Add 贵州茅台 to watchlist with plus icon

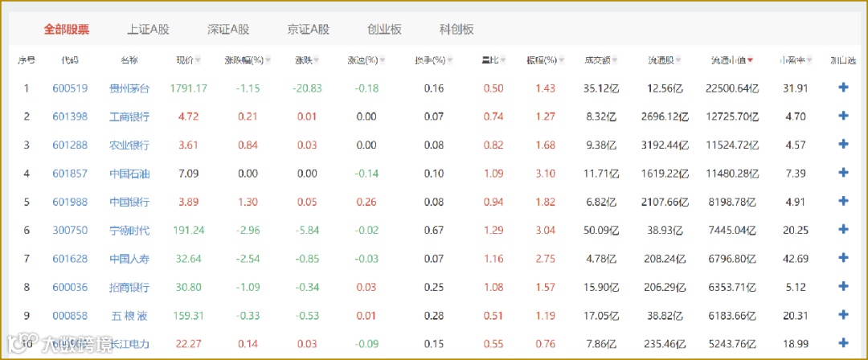(x=844, y=88)
